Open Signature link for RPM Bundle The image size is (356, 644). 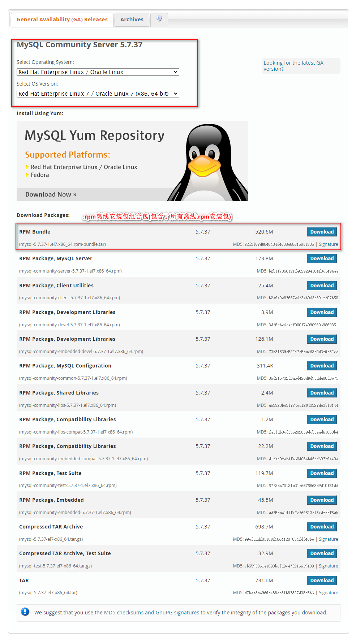[x=329, y=244]
